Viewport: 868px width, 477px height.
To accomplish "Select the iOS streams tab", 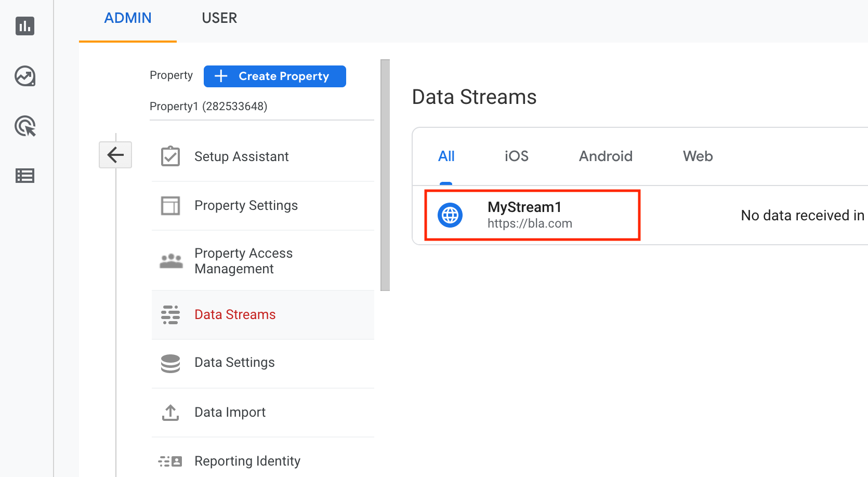I will tap(517, 156).
